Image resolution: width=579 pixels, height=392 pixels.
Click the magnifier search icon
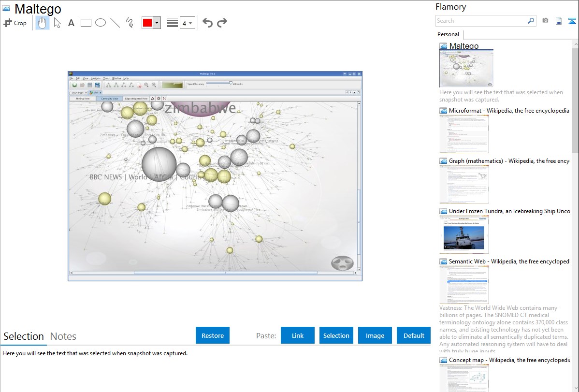(531, 21)
